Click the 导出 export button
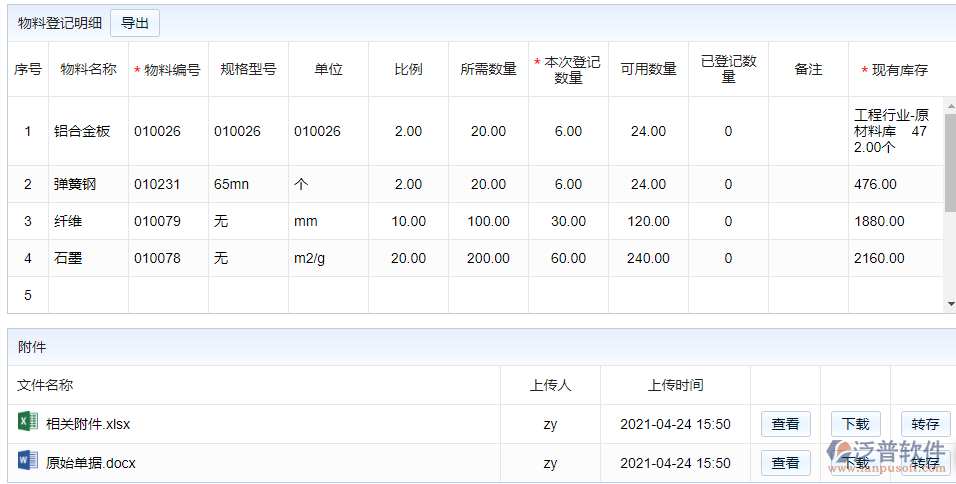This screenshot has height=484, width=956. coord(134,23)
